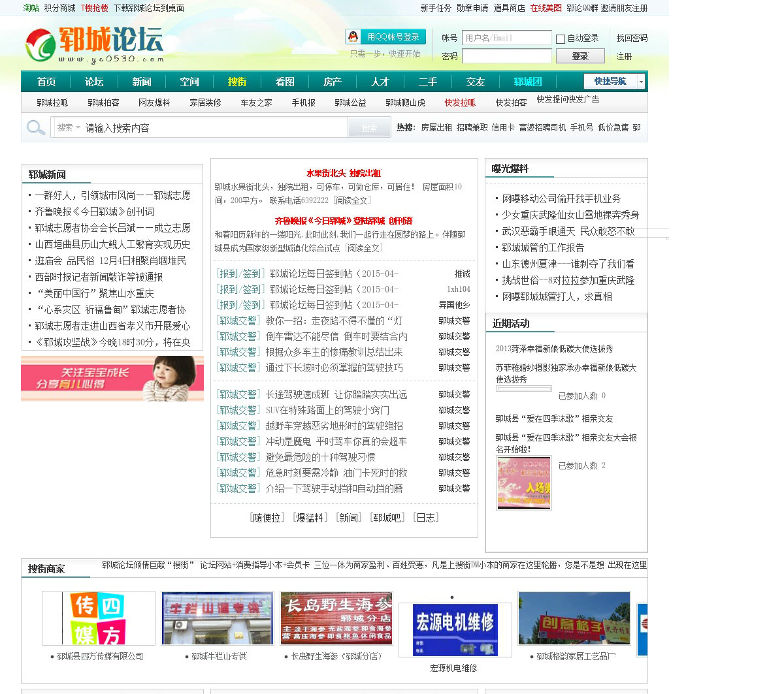784x694 pixels.
Task: Click the grey 搜索 submit button
Action: (x=370, y=127)
